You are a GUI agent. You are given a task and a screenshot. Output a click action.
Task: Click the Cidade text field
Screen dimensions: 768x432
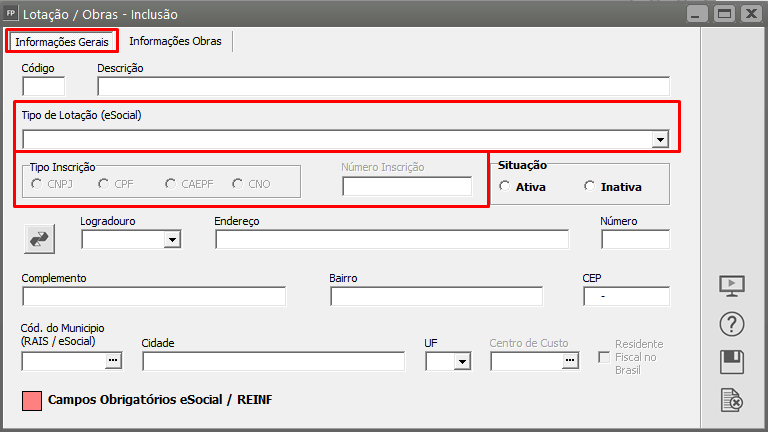(x=273, y=361)
